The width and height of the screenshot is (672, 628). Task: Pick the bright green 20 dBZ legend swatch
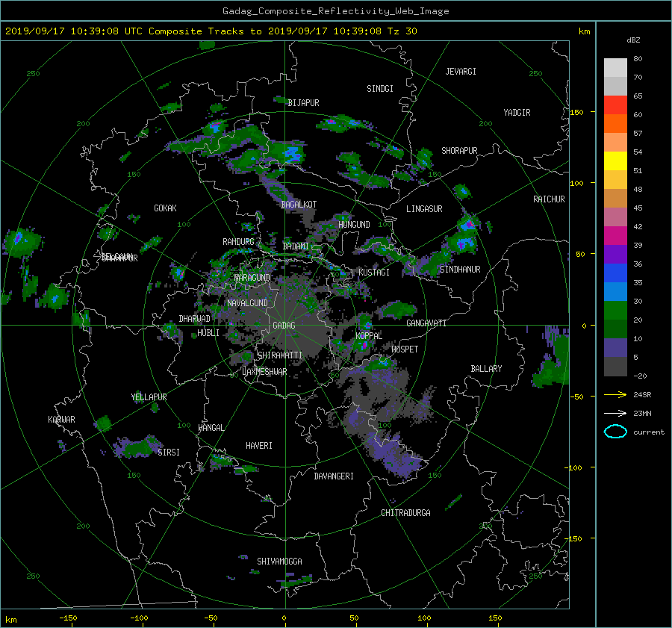[x=615, y=310]
